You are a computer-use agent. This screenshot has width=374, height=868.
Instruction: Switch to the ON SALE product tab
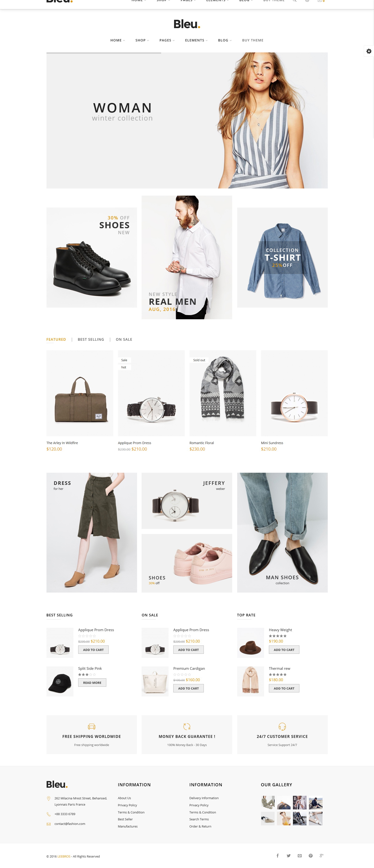[x=124, y=339]
